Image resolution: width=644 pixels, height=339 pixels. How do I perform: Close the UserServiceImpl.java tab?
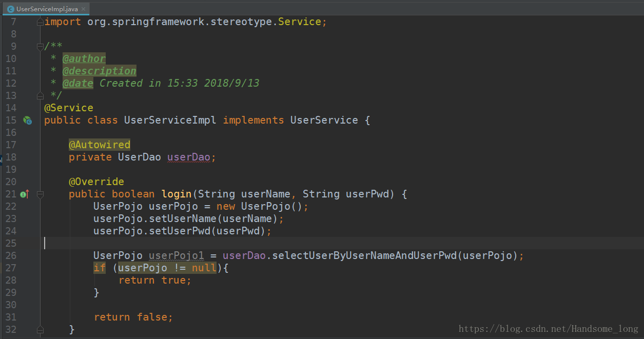pyautogui.click(x=84, y=9)
